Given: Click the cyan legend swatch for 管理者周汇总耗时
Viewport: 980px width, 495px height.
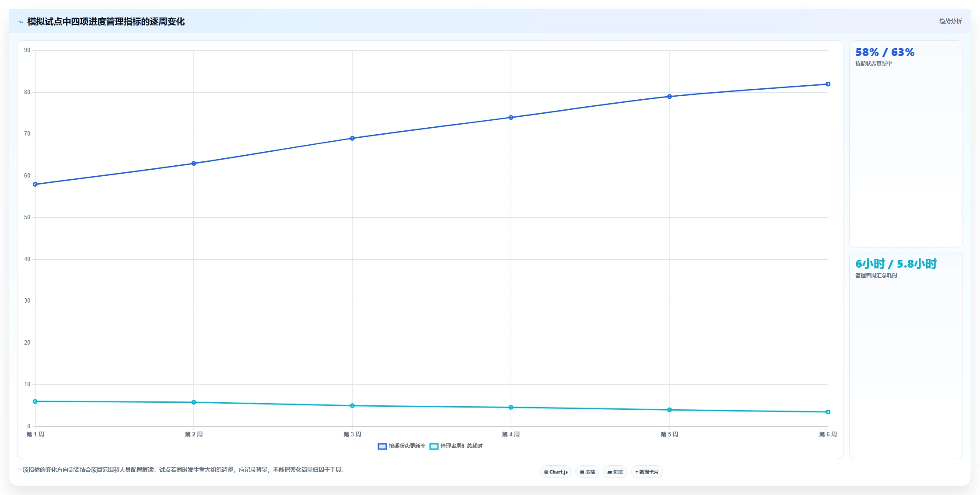Looking at the screenshot, I should point(434,446).
